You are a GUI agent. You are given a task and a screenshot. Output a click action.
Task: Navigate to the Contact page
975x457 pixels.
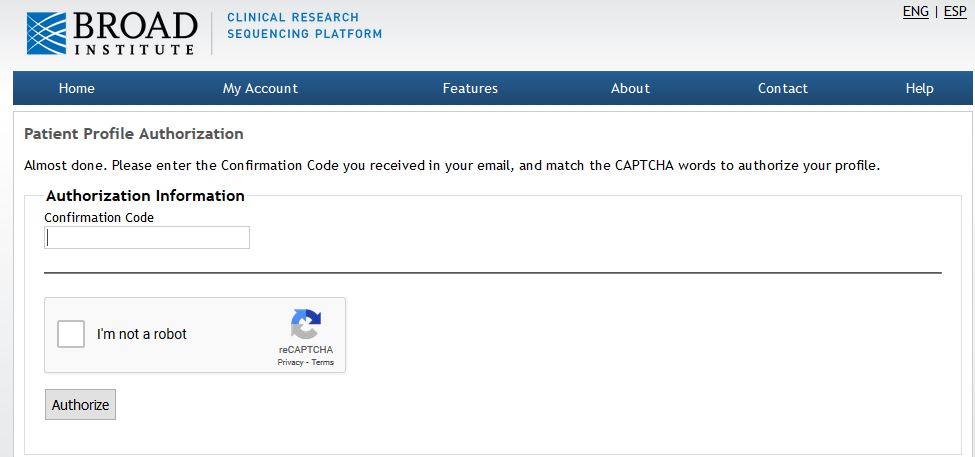pyautogui.click(x=782, y=88)
